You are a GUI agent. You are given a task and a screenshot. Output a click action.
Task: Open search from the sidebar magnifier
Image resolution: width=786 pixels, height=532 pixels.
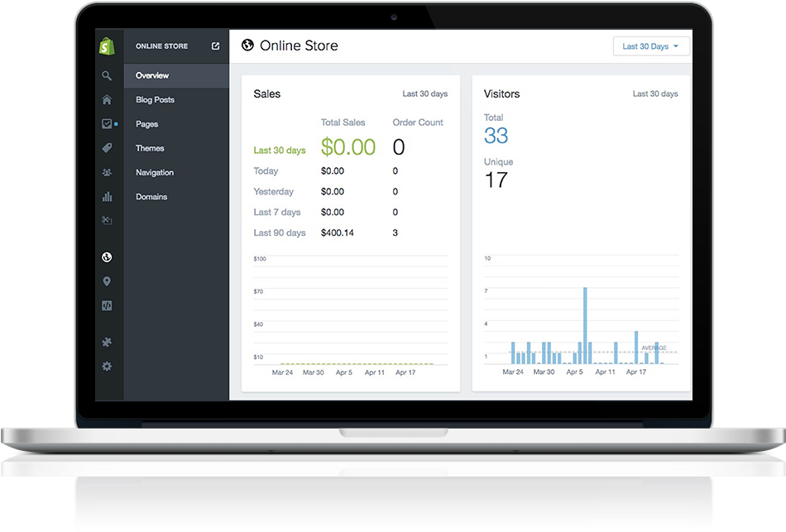tap(107, 75)
